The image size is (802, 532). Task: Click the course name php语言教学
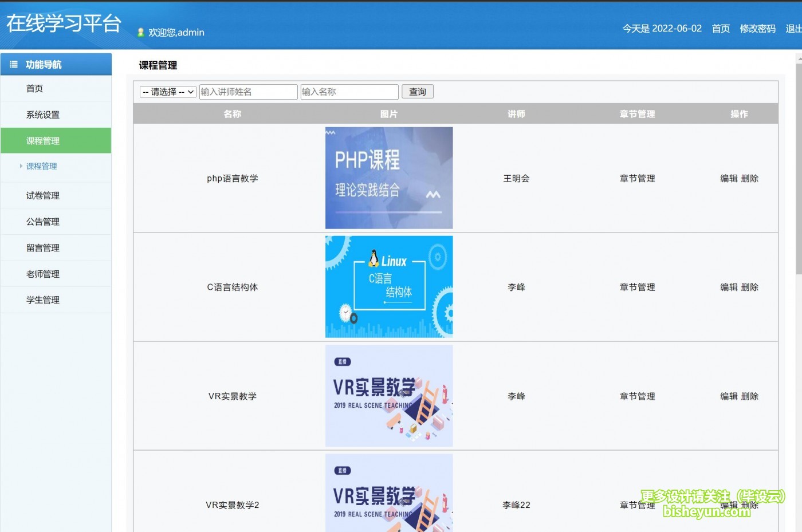233,179
